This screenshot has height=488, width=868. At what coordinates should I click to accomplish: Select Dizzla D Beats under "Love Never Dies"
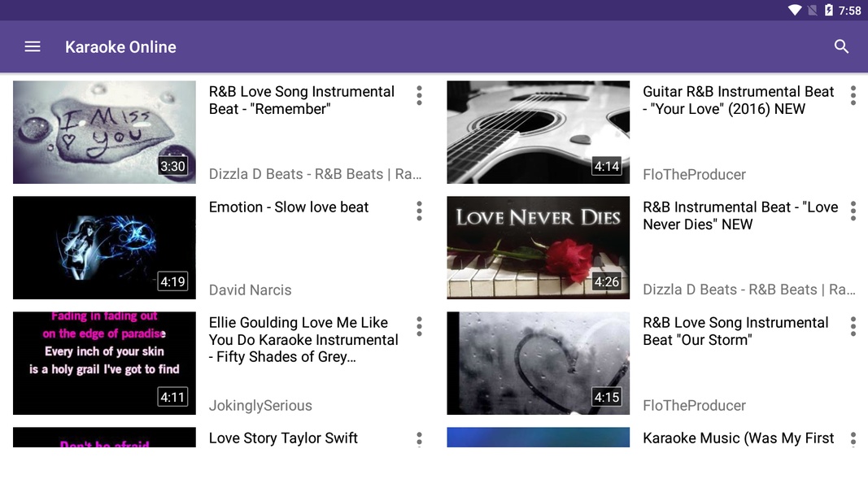[749, 290]
